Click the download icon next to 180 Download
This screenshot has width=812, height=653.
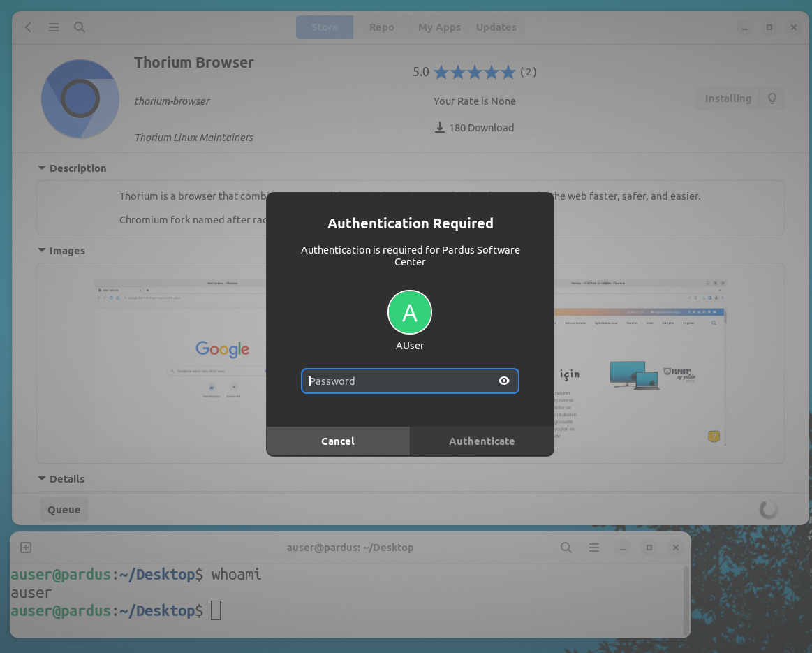tap(439, 127)
